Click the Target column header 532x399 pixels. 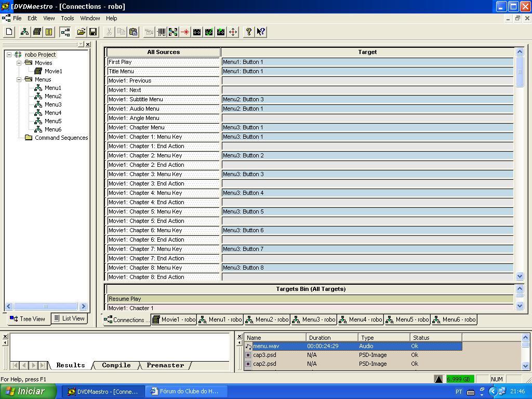pos(367,52)
